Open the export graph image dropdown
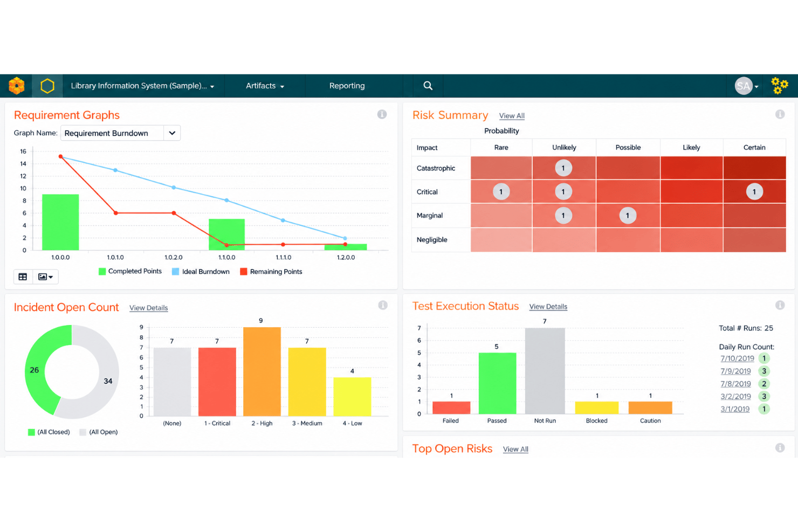Viewport: 798px width, 532px height. (45, 277)
